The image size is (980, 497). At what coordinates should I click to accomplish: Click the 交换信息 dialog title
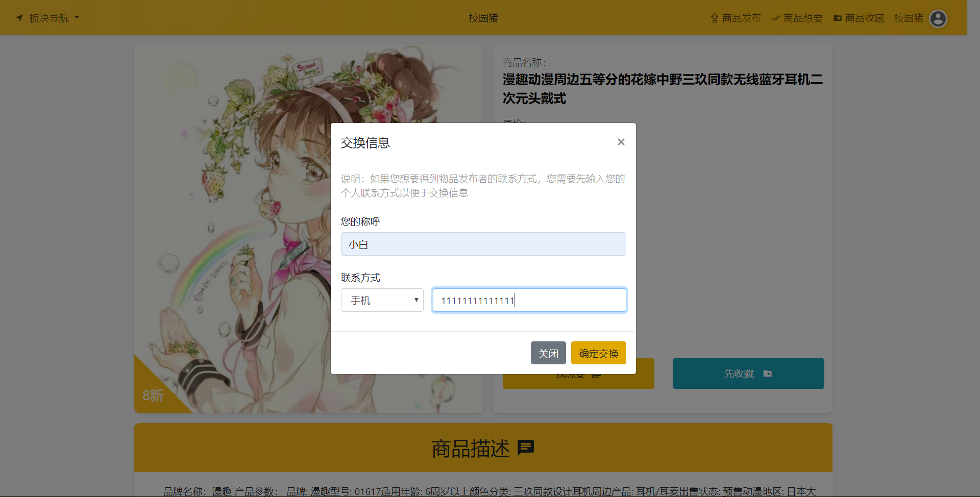click(365, 143)
